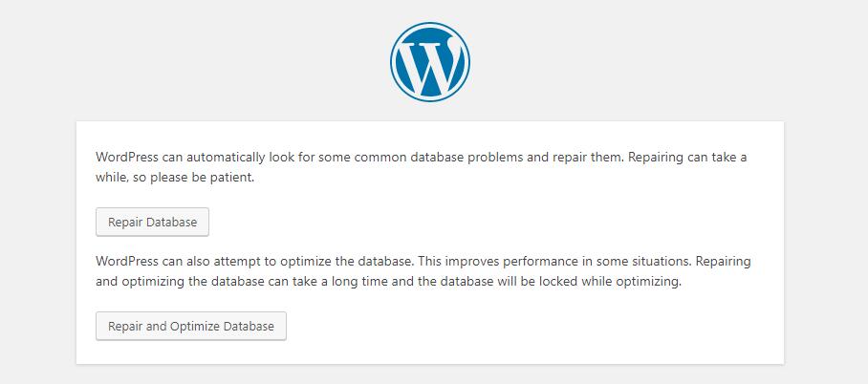Click the text 'so please be patient'
This screenshot has width=868, height=384.
click(194, 177)
